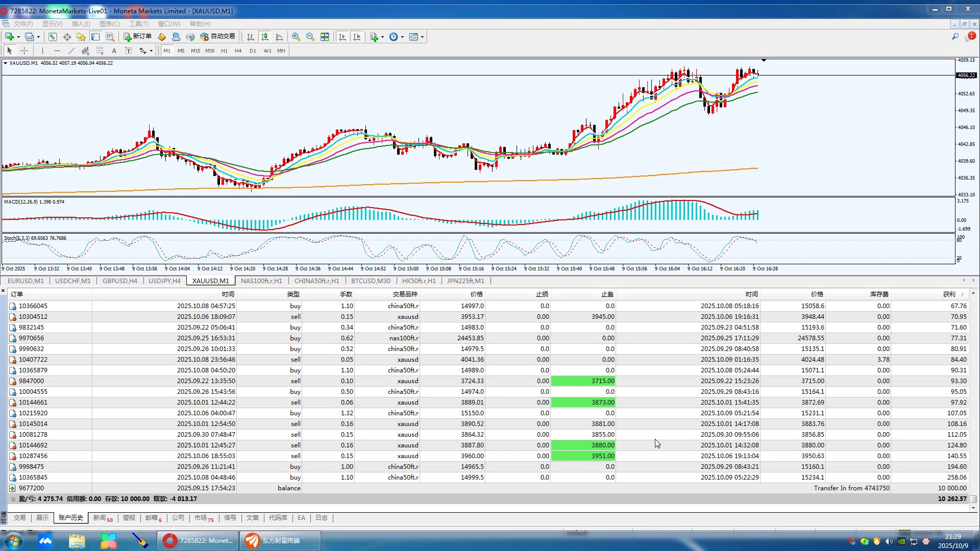Select the crosshair cursor tool
The image size is (980, 551).
pyautogui.click(x=24, y=51)
